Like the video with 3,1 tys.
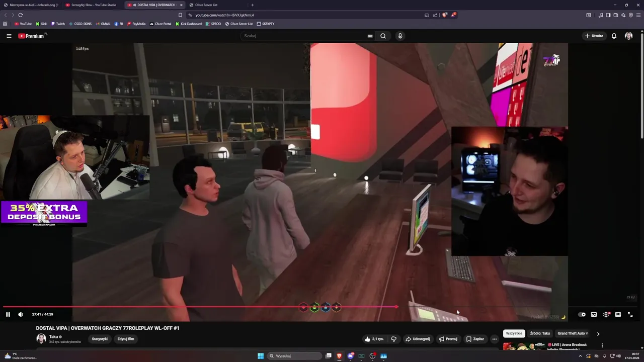 [374, 339]
